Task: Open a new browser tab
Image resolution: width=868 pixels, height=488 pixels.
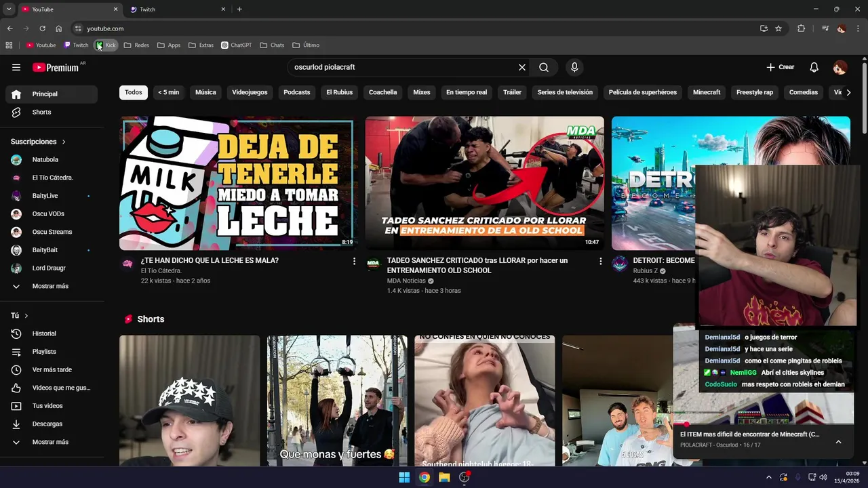Action: (239, 9)
